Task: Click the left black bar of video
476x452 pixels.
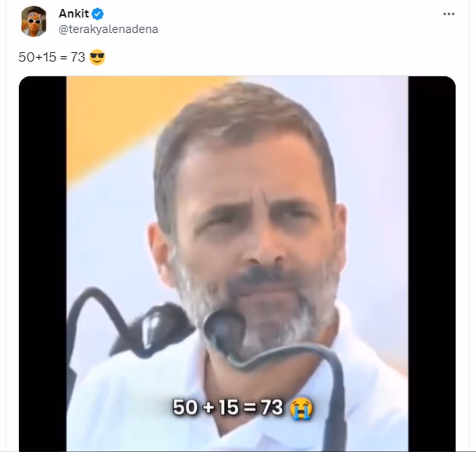Action: pyautogui.click(x=42, y=260)
